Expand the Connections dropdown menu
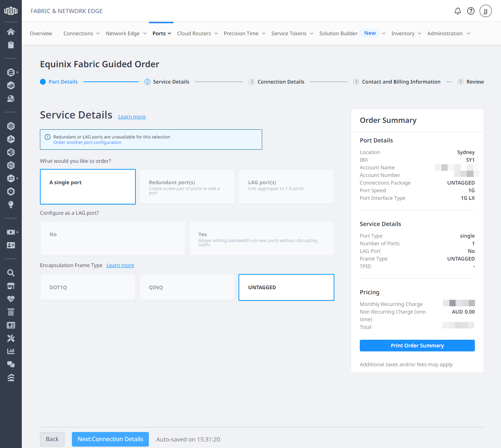501x448 pixels. [81, 33]
